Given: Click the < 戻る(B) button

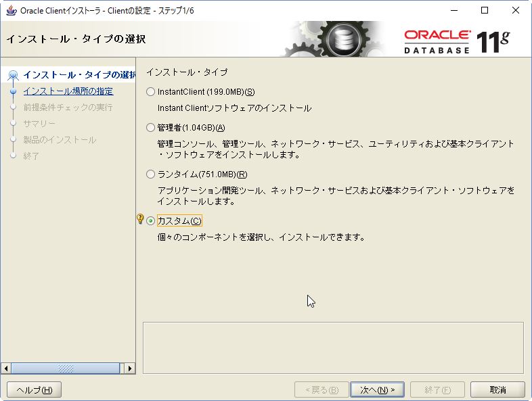Looking at the screenshot, I should point(322,390).
